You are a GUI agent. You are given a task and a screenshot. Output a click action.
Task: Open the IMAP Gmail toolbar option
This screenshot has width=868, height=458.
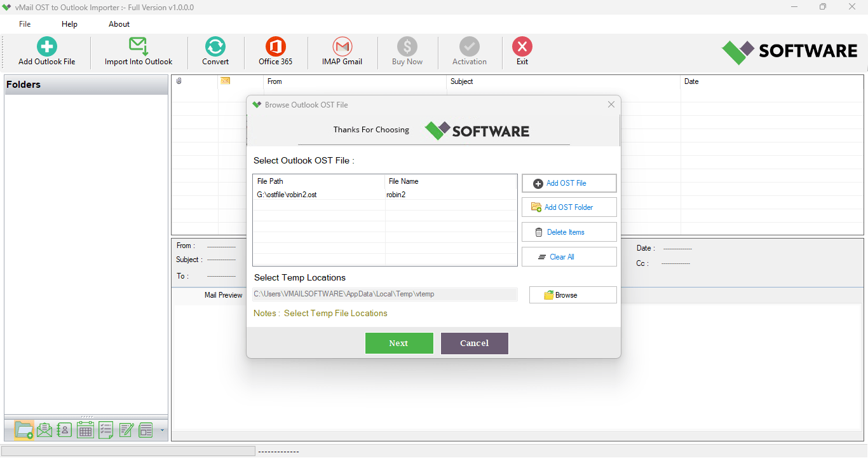click(x=342, y=52)
